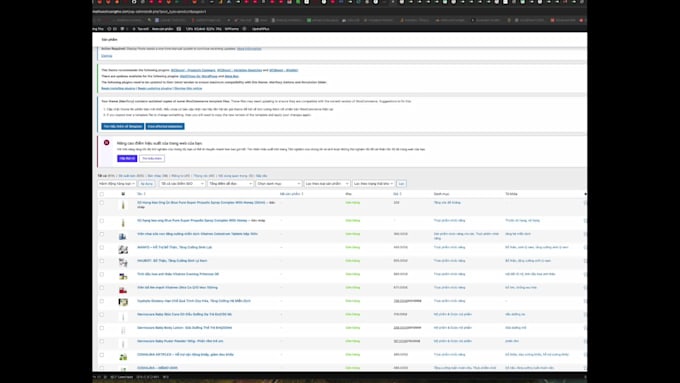Open product 'COSHILIRA ARTIFLEX'
This screenshot has width=680, height=383.
click(185, 355)
